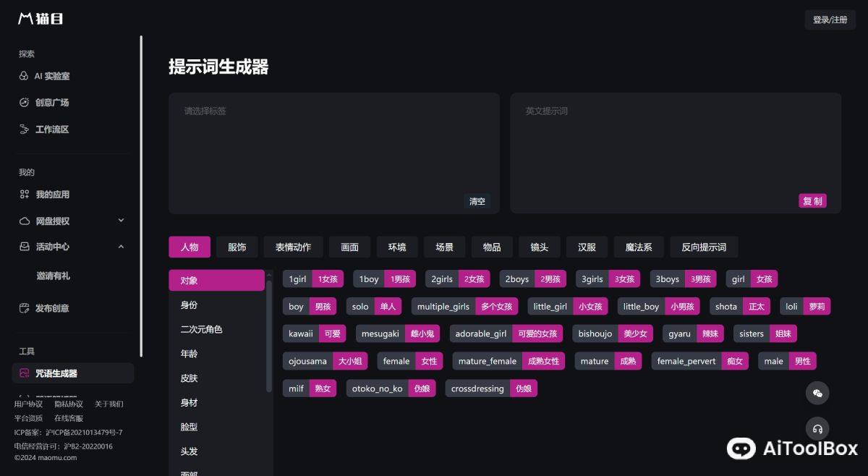Add the 1girl 1女孩 tag
868x476 pixels.
point(313,279)
